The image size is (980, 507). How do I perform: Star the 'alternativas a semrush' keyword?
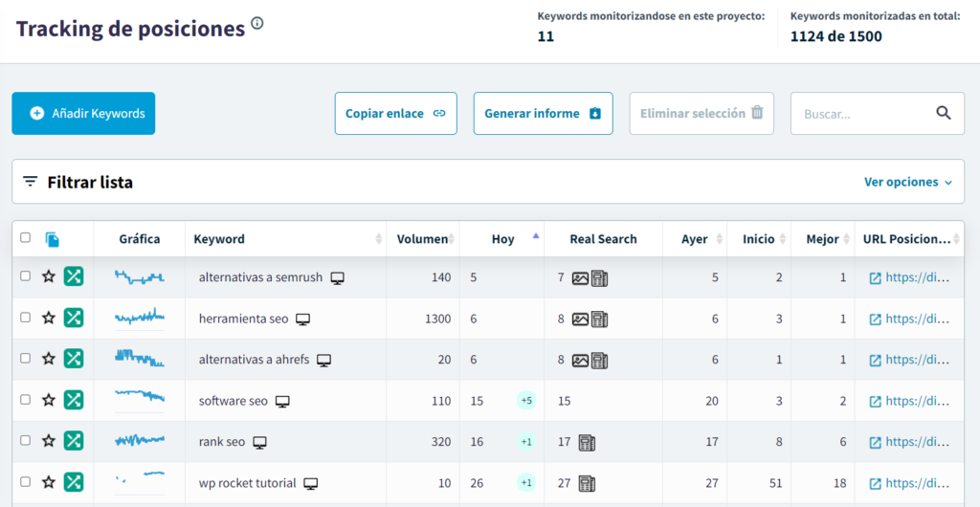click(49, 277)
